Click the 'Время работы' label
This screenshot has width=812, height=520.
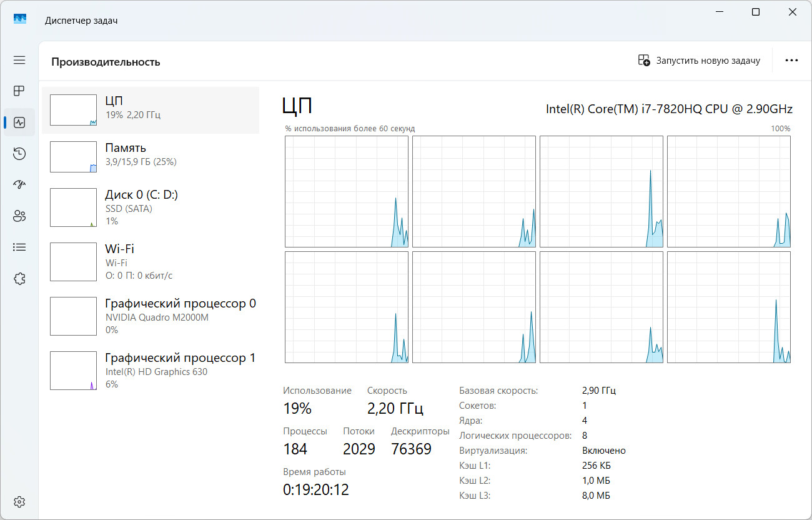tap(314, 472)
